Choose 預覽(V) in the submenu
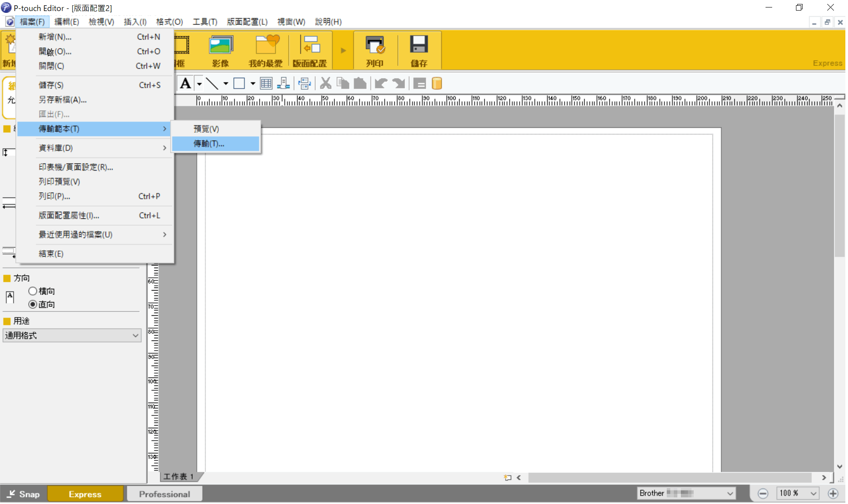Viewport: 848px width, 504px height. click(x=216, y=129)
